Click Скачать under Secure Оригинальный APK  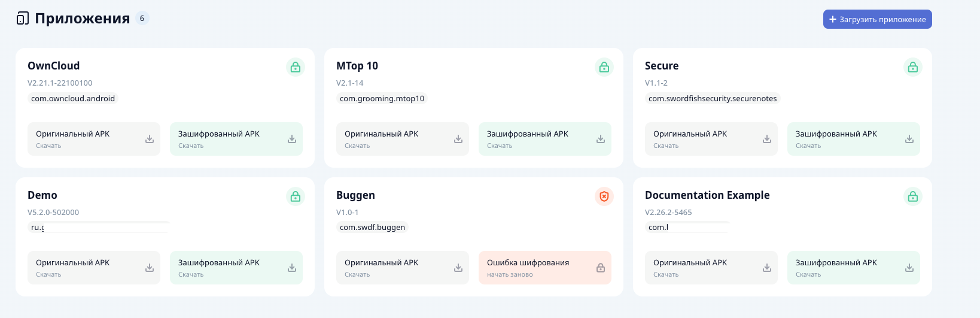[666, 146]
